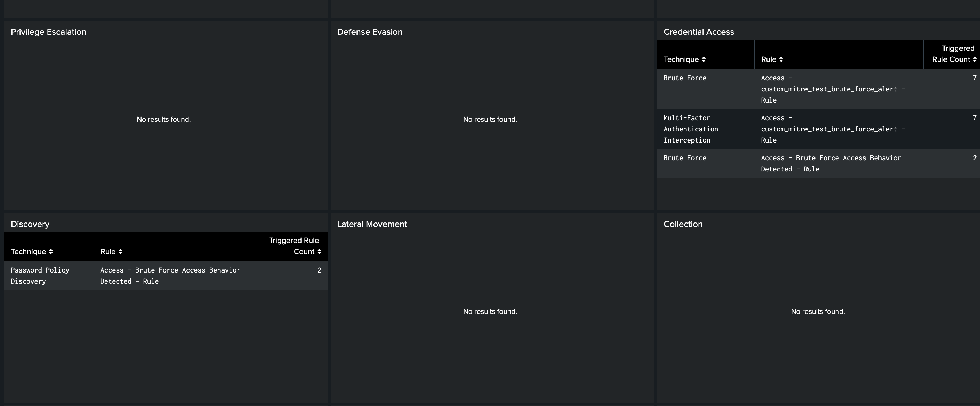Click Rule column header text in Discovery
Viewport: 980px width, 406px height.
click(108, 252)
